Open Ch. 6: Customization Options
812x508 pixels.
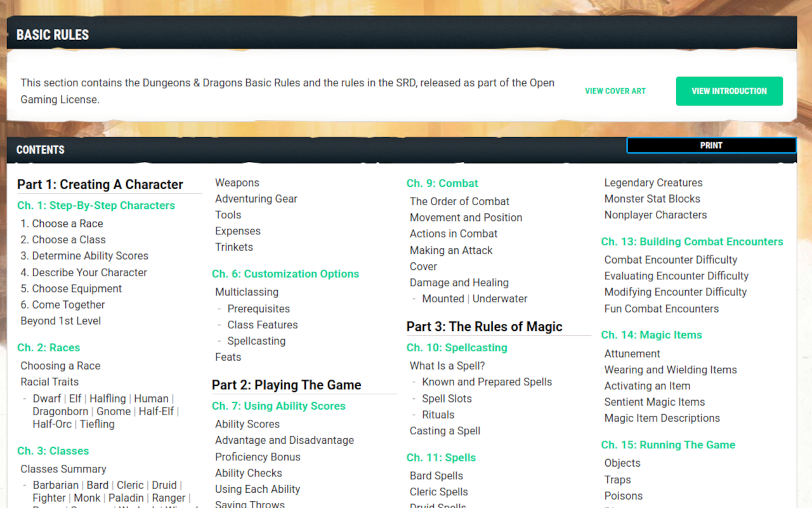(x=285, y=274)
